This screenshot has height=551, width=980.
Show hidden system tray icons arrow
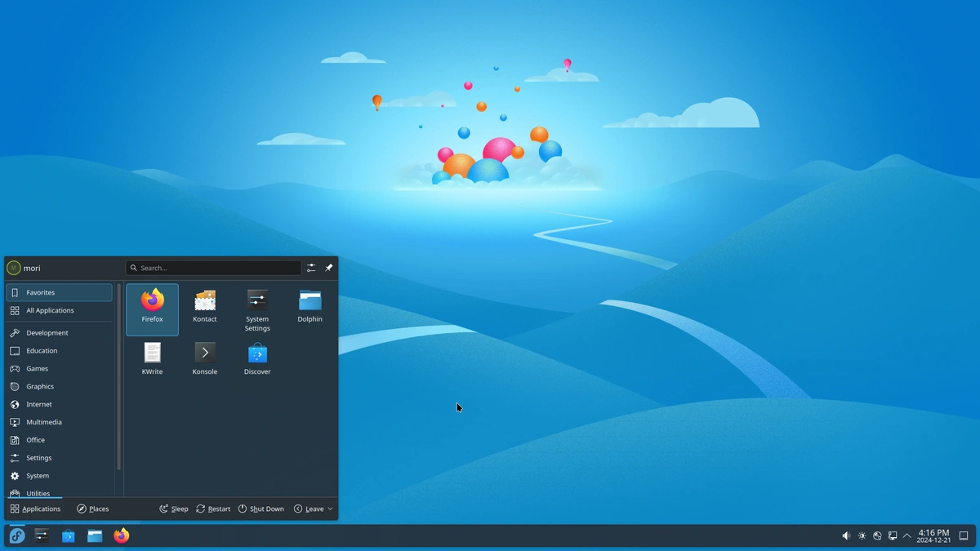tap(906, 535)
